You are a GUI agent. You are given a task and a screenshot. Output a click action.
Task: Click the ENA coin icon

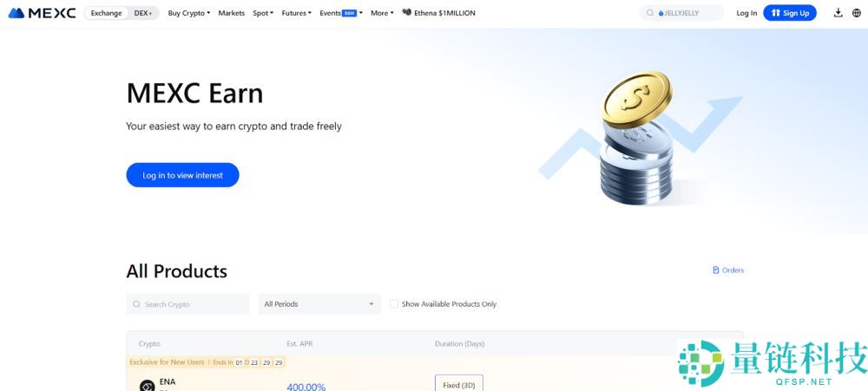(147, 386)
